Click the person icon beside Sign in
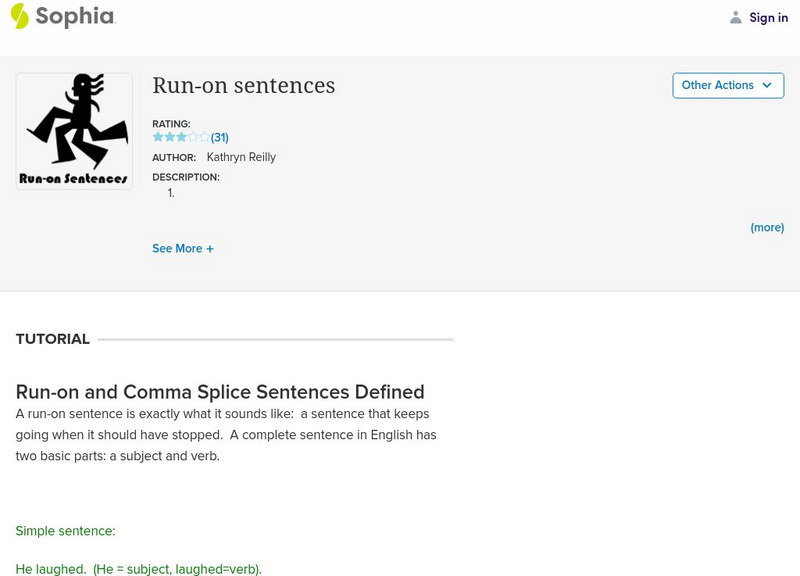This screenshot has width=800, height=576. pyautogui.click(x=735, y=17)
